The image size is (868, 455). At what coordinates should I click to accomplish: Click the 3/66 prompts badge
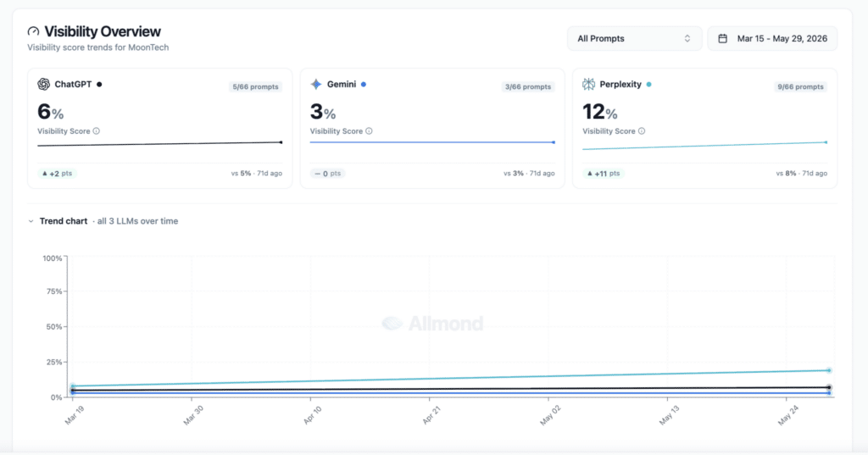point(527,87)
